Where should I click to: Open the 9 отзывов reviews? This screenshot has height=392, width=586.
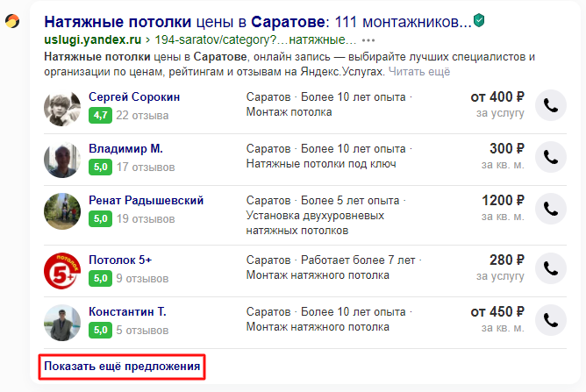coord(142,278)
